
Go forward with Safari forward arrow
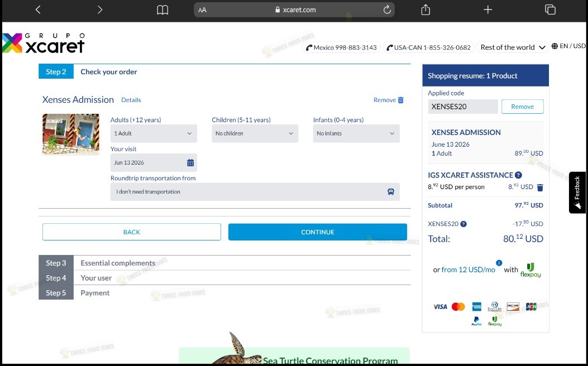point(100,9)
